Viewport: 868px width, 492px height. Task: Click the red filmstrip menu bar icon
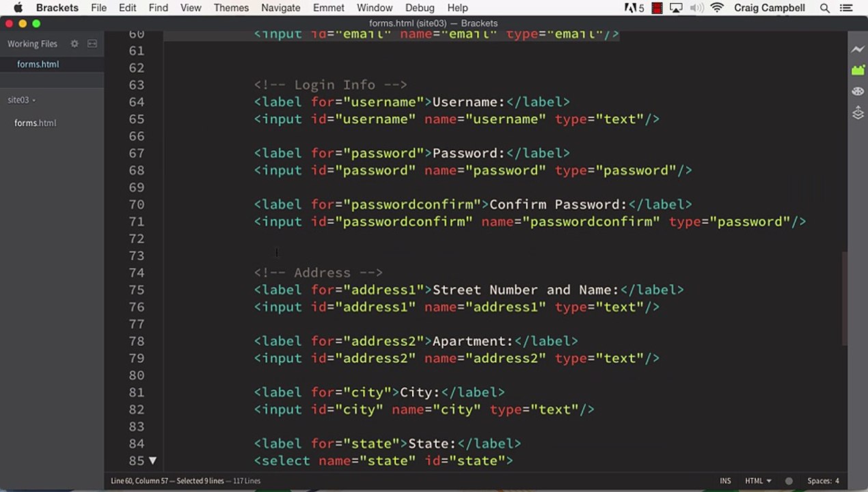coord(657,8)
